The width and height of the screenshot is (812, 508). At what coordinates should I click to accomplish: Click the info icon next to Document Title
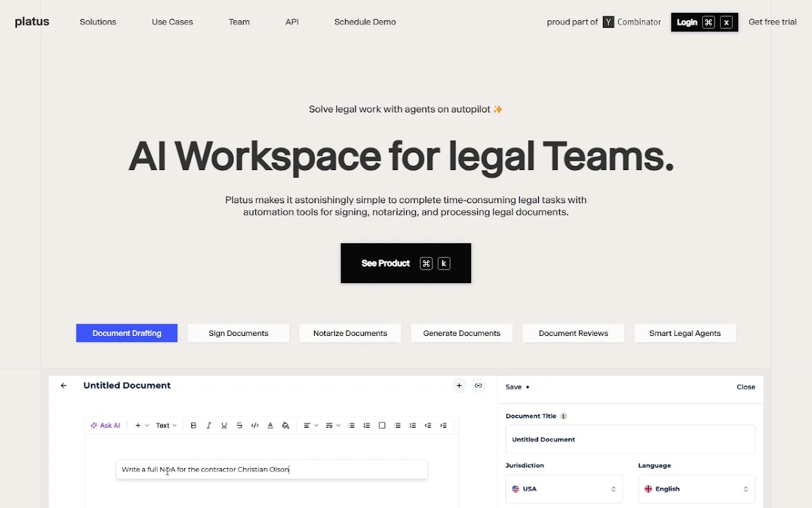564,417
